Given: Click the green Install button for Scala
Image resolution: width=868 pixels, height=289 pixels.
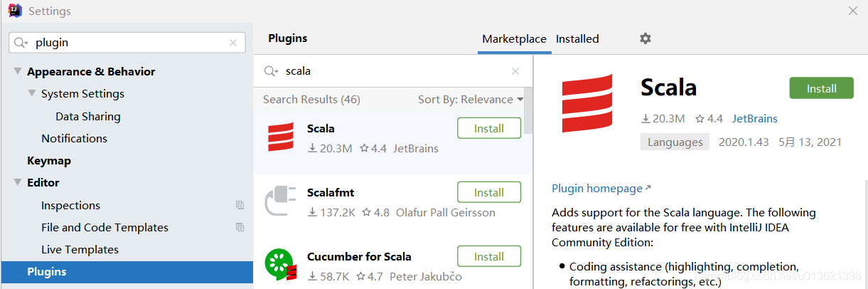Looking at the screenshot, I should 821,88.
